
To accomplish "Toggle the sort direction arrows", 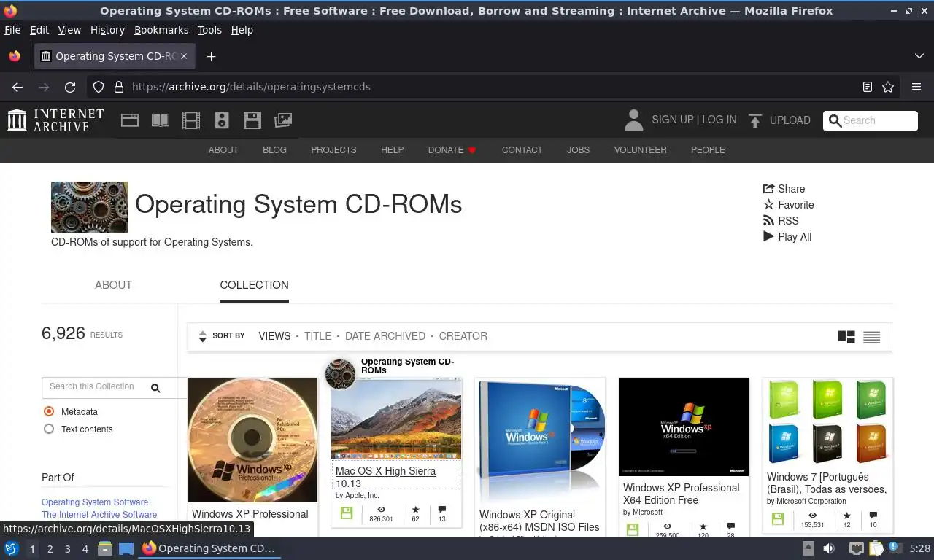I will pos(203,336).
